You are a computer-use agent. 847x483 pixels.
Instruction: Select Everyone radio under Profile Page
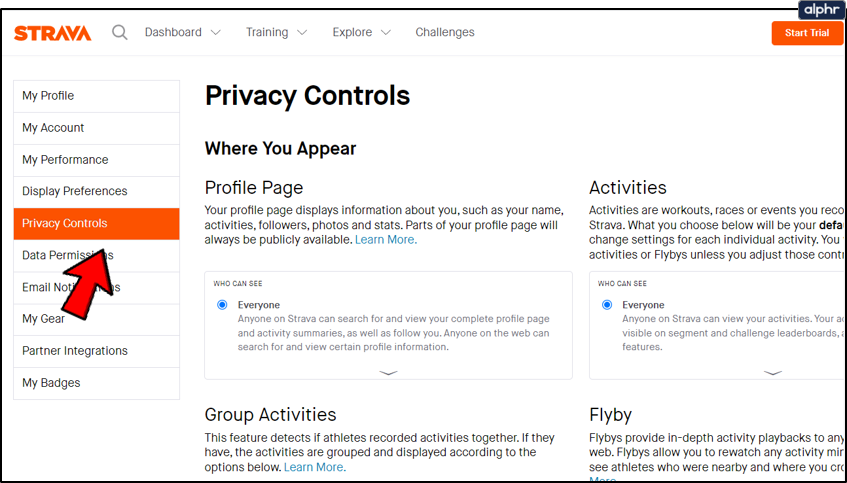click(x=222, y=305)
